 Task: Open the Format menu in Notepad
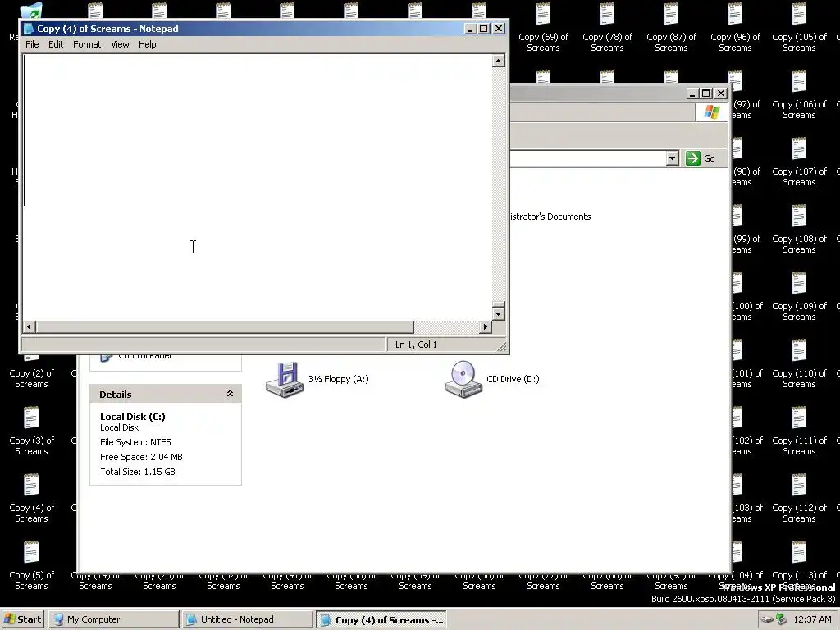[x=87, y=44]
